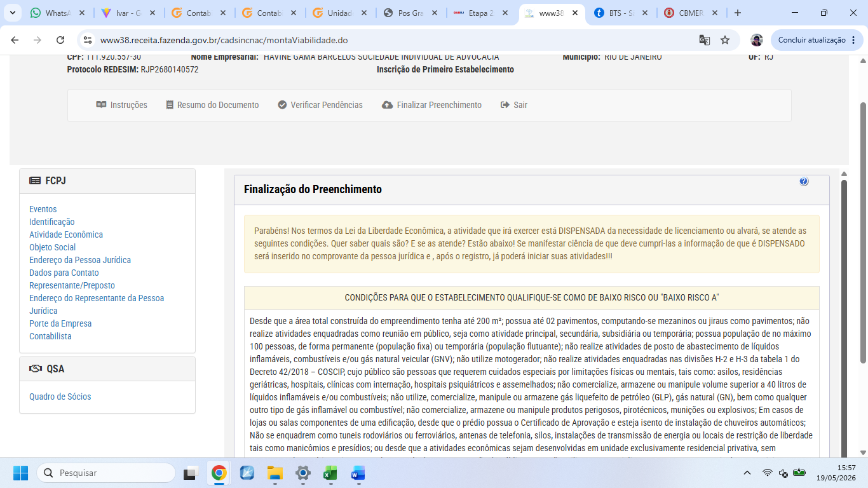Open the Eventos link
This screenshot has width=868, height=488.
pyautogui.click(x=43, y=209)
